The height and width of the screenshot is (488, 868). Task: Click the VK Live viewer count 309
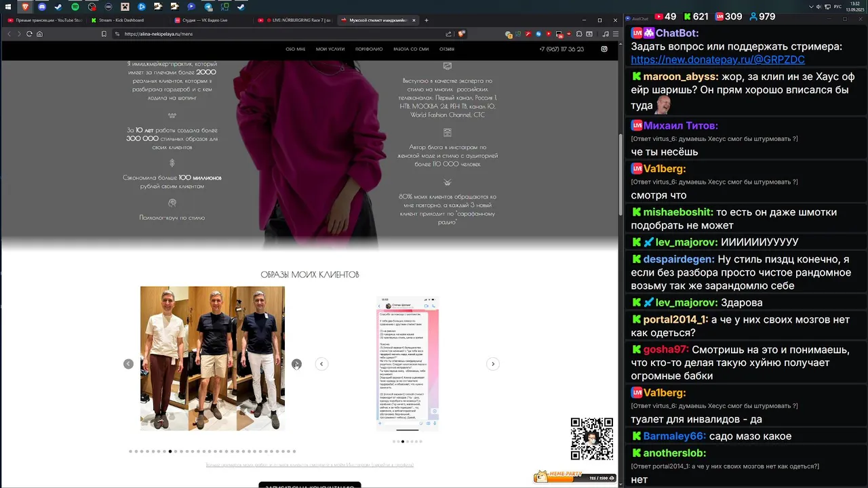(x=729, y=16)
